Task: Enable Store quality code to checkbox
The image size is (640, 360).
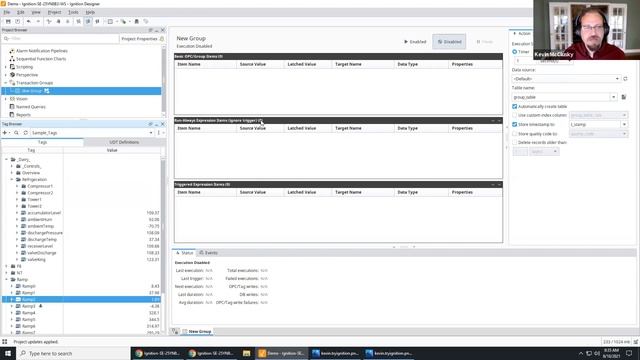Action: tap(514, 133)
